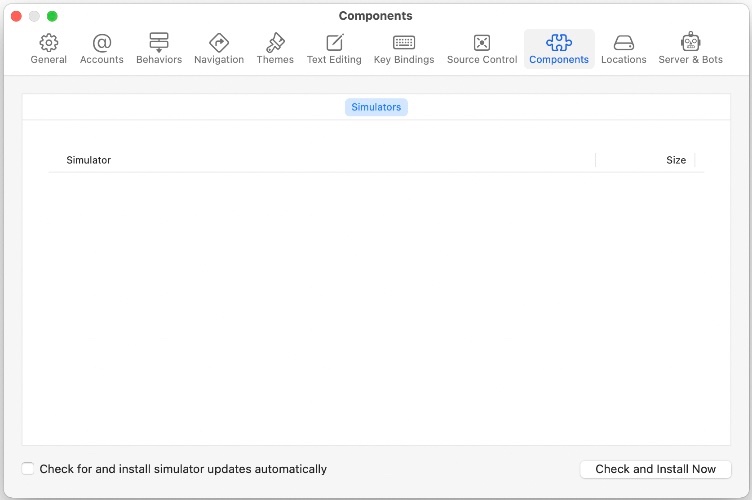The image size is (752, 500).
Task: Select the Simulators tab
Action: (376, 107)
